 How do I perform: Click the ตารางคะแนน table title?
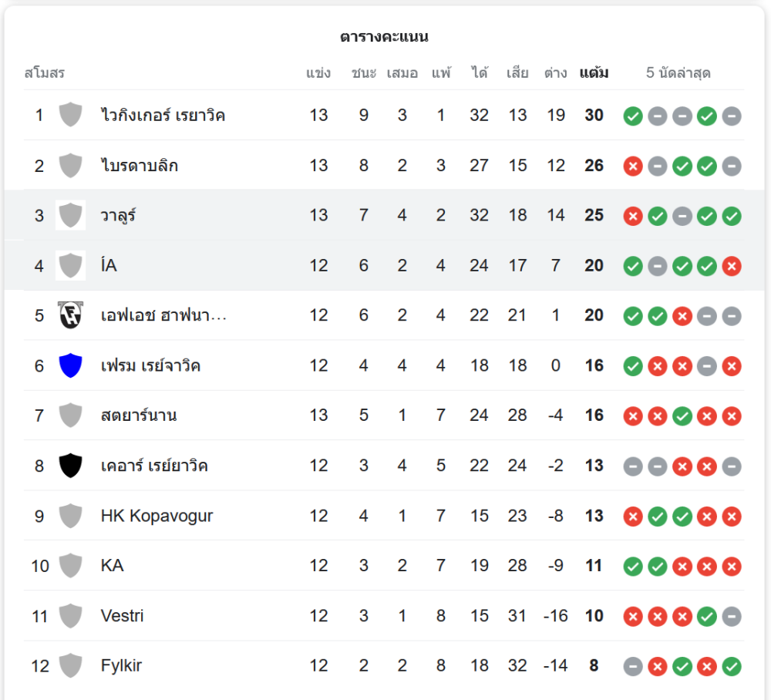(x=384, y=36)
